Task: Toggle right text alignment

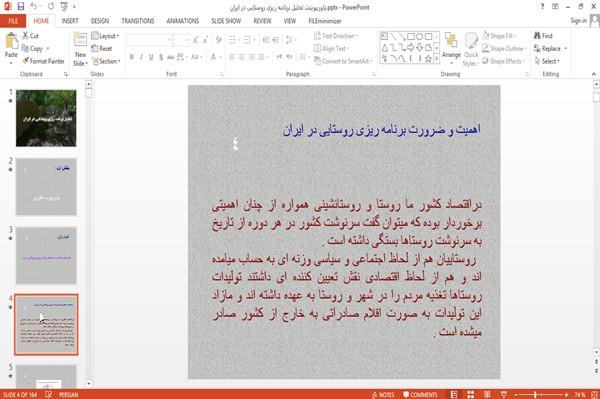Action: coord(251,57)
